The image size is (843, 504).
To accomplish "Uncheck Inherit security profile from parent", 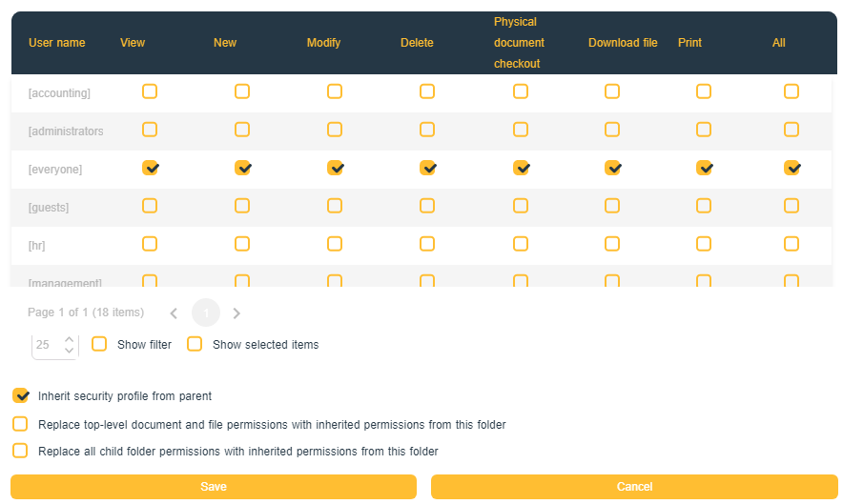I will [20, 395].
